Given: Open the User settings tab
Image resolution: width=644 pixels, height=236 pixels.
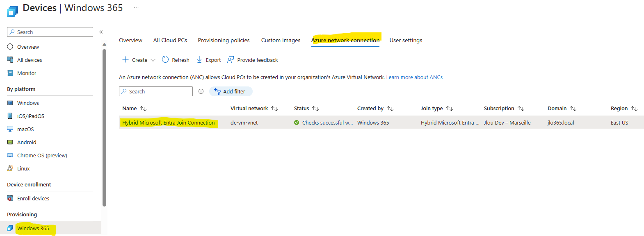Looking at the screenshot, I should click(406, 40).
